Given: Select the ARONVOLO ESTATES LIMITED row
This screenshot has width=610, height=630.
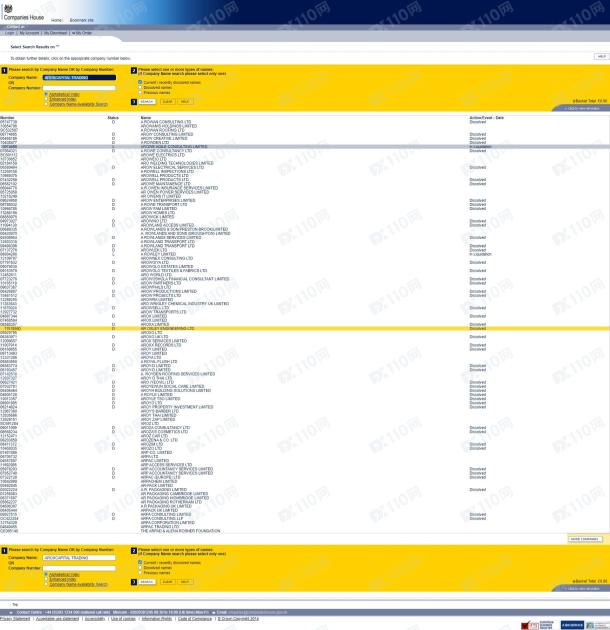Looking at the screenshot, I should point(305,266).
